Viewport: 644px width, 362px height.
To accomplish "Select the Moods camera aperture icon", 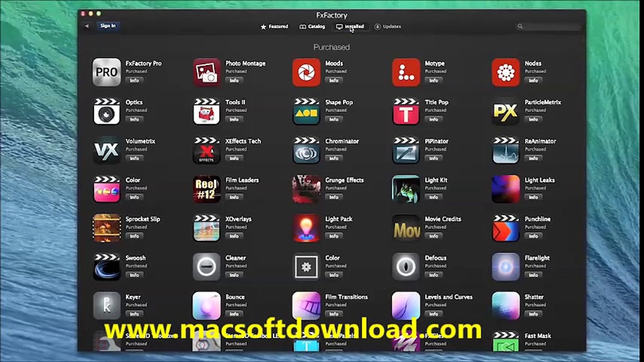I will tap(306, 72).
